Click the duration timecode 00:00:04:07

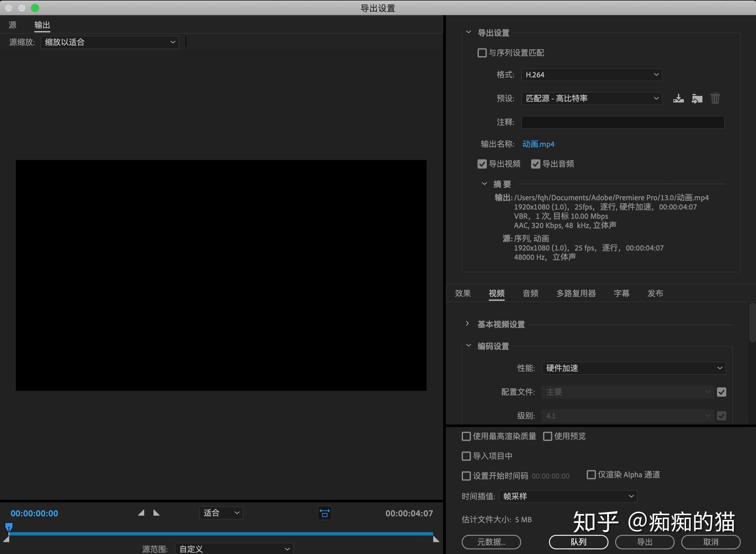(409, 513)
